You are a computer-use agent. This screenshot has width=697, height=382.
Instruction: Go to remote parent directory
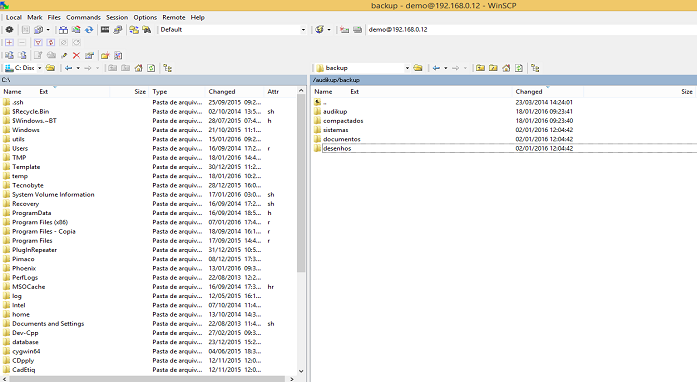pyautogui.click(x=480, y=68)
